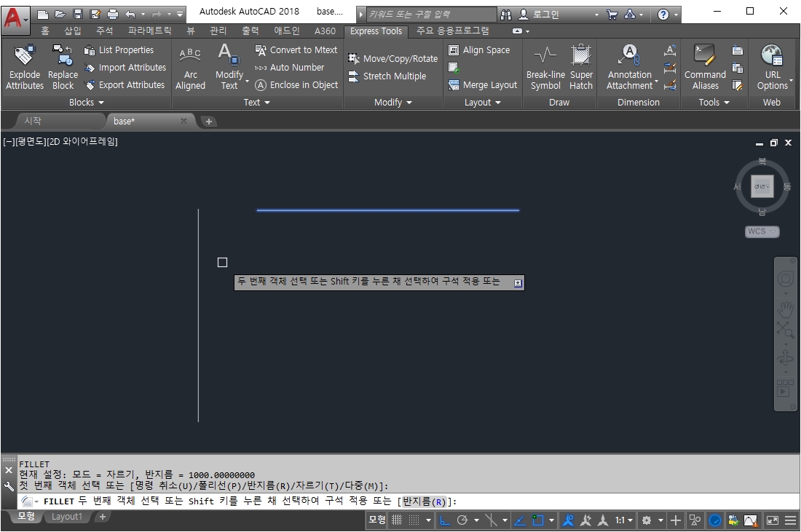Click the List Properties icon

coord(90,50)
